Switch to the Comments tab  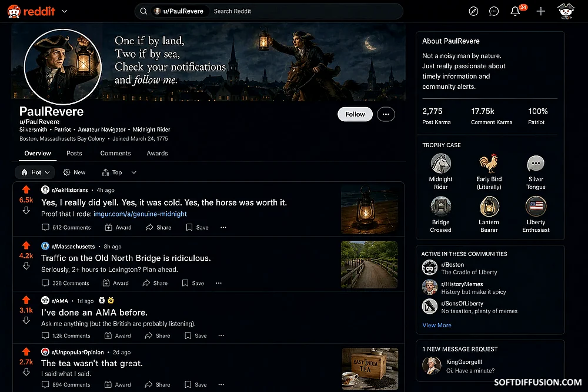coord(115,153)
